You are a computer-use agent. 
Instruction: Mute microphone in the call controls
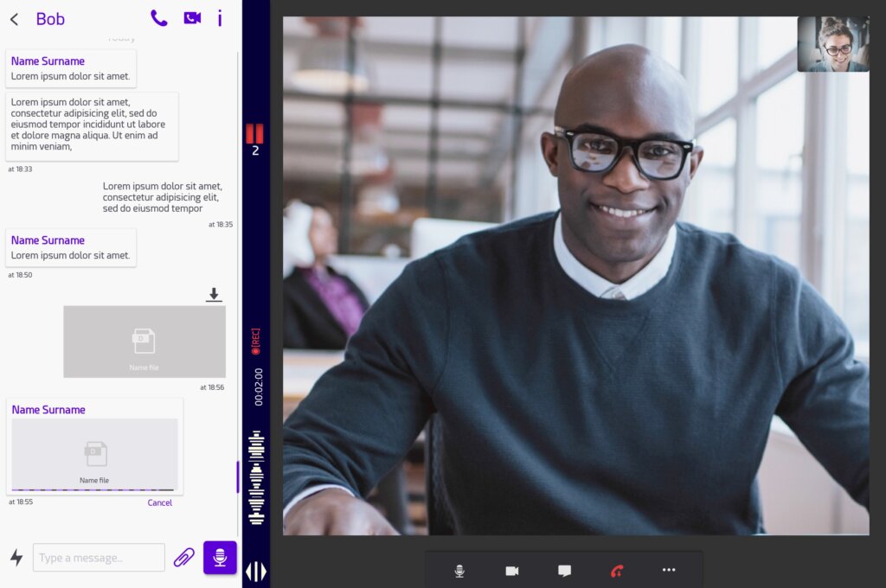pos(459,571)
